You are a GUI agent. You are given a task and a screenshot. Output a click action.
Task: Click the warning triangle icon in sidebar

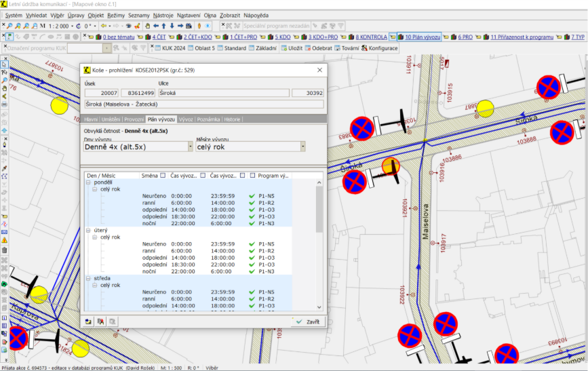[x=4, y=240]
